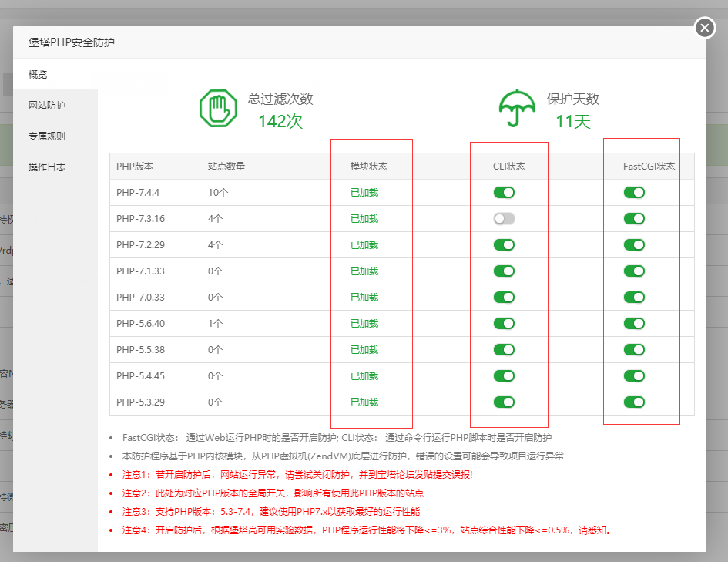The image size is (728, 562).
Task: Disable CLI switch for PHP-7.2.29
Action: tap(504, 245)
